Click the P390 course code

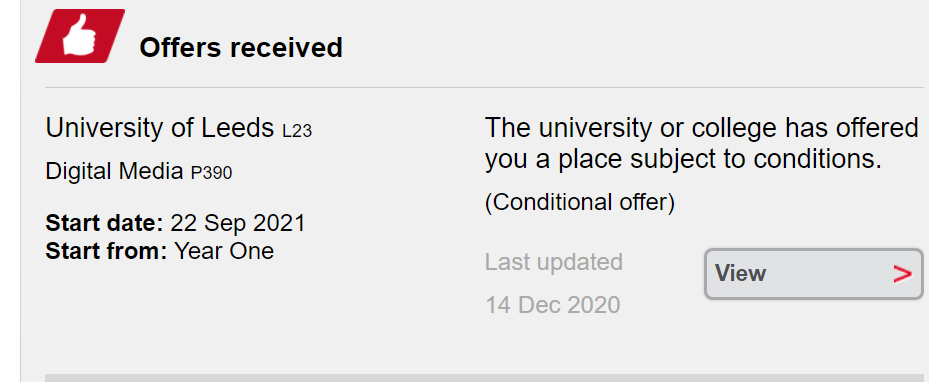click(x=212, y=174)
